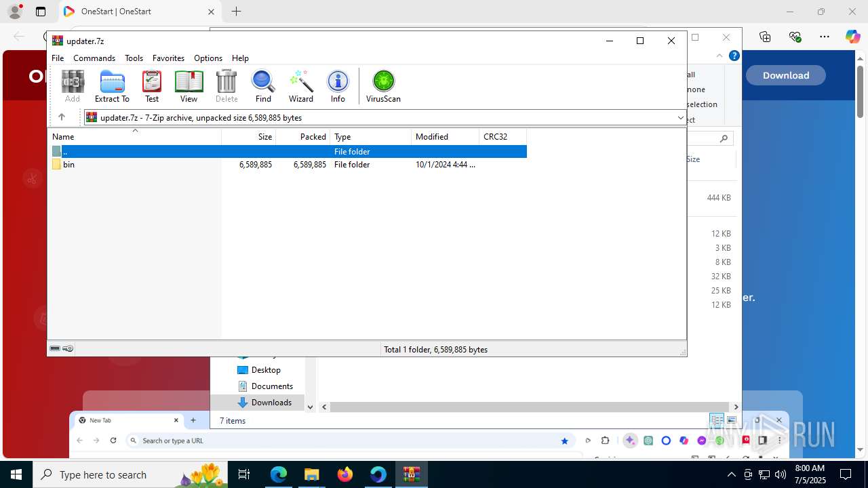
Task: Open the File menu
Action: coord(58,58)
